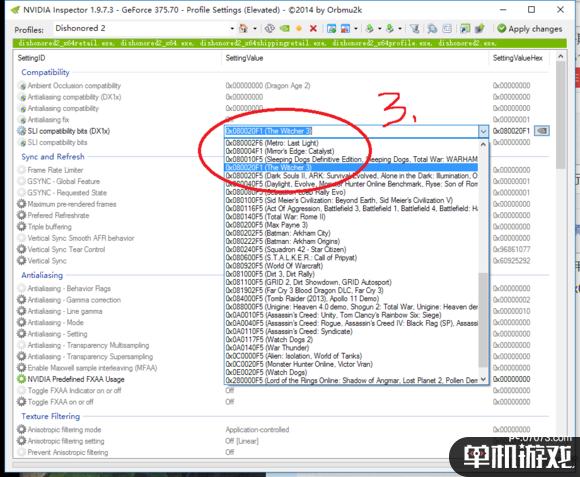Click the filter funnel toolbar icon
This screenshot has height=477, width=580.
click(415, 28)
